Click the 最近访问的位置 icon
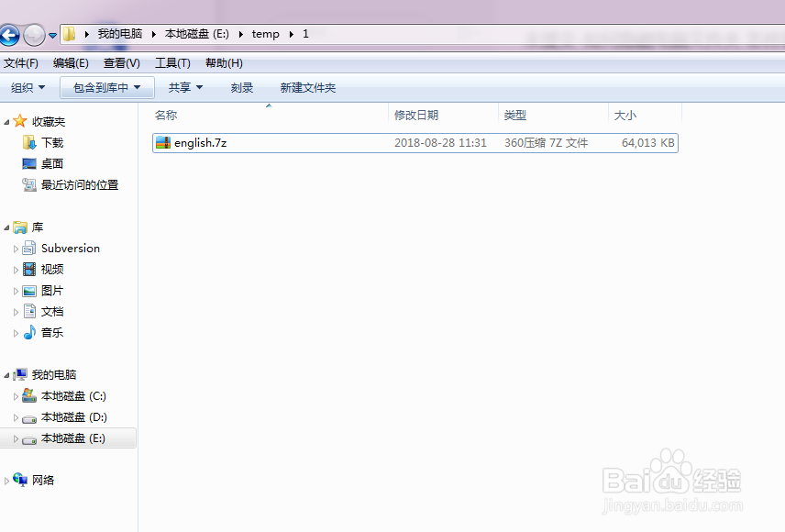Image resolution: width=785 pixels, height=532 pixels. 29,185
